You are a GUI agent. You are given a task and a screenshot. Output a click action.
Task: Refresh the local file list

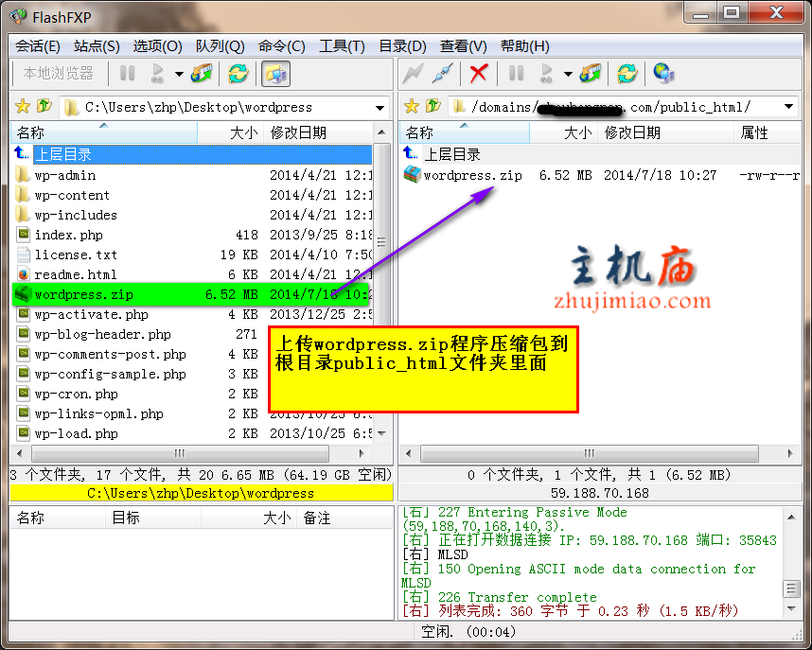238,73
